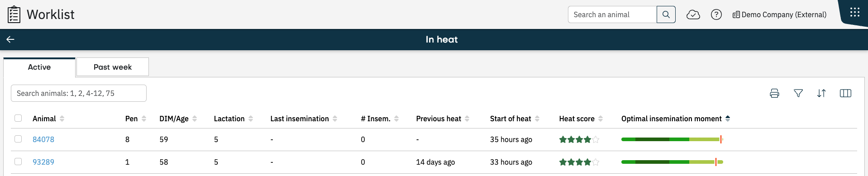Screen dimensions: 868x176
Task: Open the cloud sync status icon
Action: click(x=693, y=14)
